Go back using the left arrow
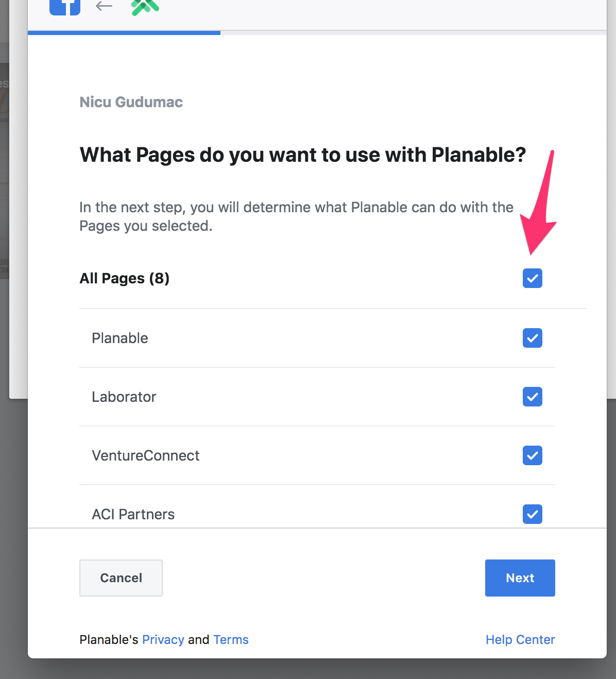Image resolution: width=616 pixels, height=679 pixels. pos(104,6)
